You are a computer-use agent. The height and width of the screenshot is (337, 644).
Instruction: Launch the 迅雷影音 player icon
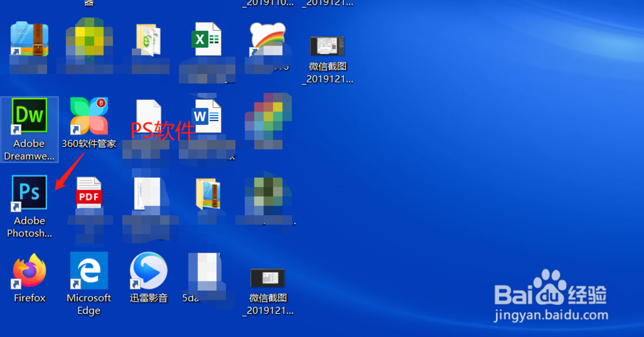point(148,271)
